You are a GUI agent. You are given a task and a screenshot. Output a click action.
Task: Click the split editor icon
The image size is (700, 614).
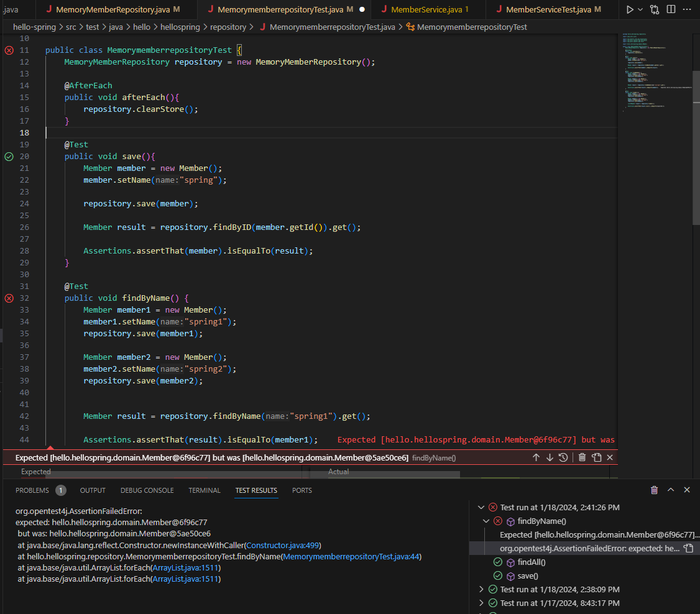tap(672, 9)
